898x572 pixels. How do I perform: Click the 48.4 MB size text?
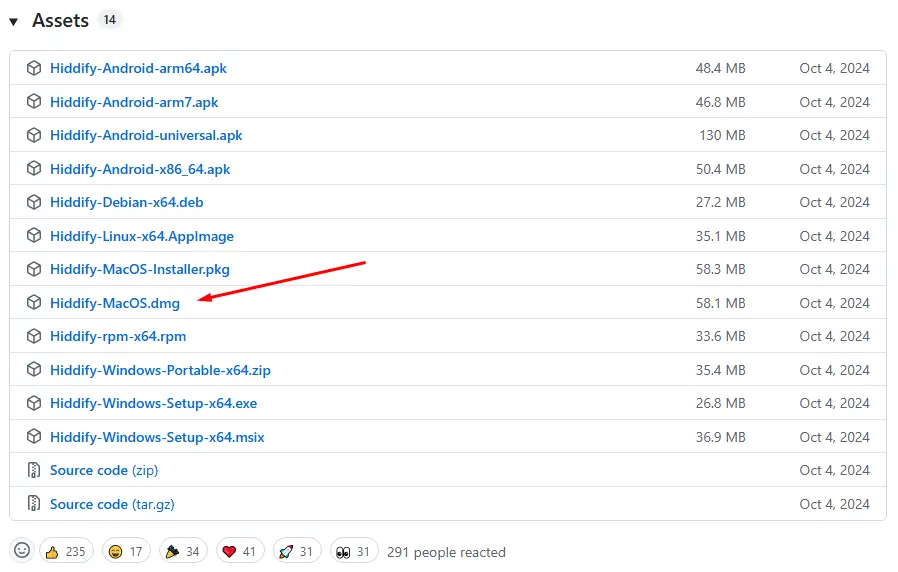tap(720, 68)
